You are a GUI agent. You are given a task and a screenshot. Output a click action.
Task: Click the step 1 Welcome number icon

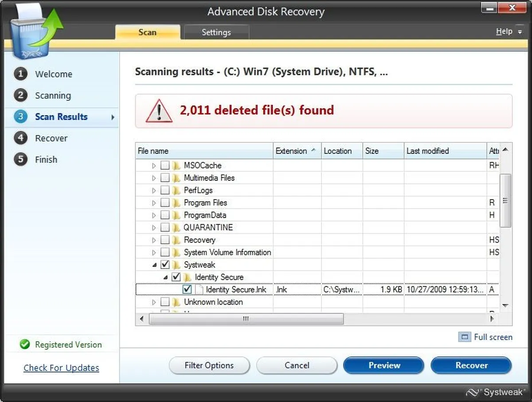(x=20, y=74)
